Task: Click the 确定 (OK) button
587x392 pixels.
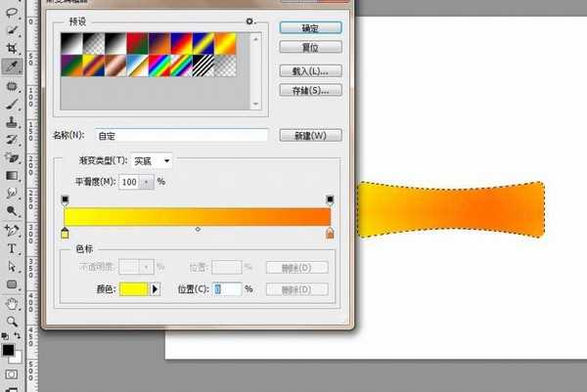Action: [x=309, y=27]
